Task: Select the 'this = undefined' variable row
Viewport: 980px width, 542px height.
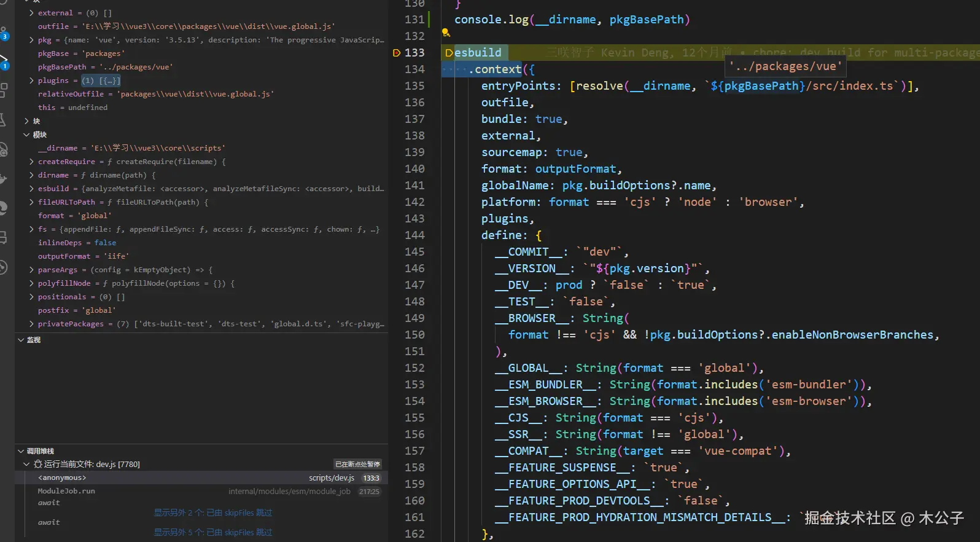Action: coord(201,108)
